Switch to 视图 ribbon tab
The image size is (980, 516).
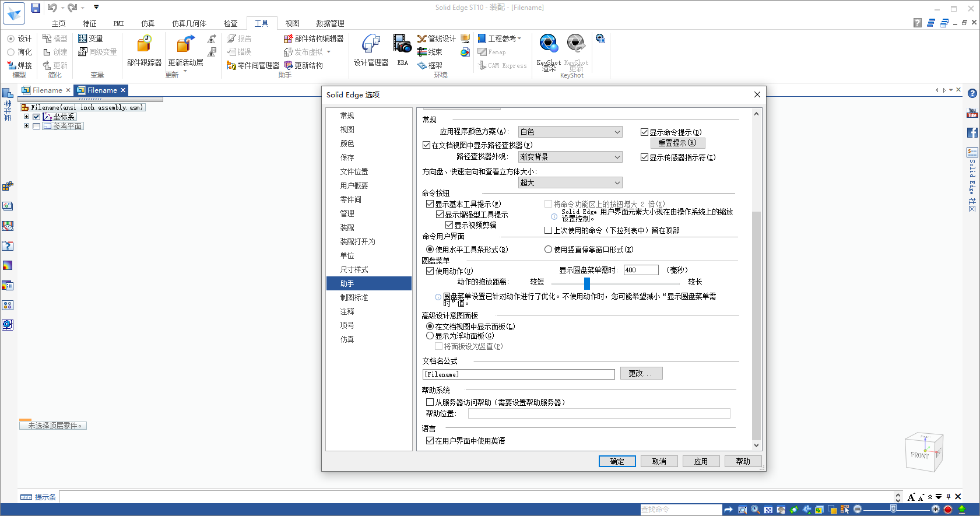click(x=292, y=23)
